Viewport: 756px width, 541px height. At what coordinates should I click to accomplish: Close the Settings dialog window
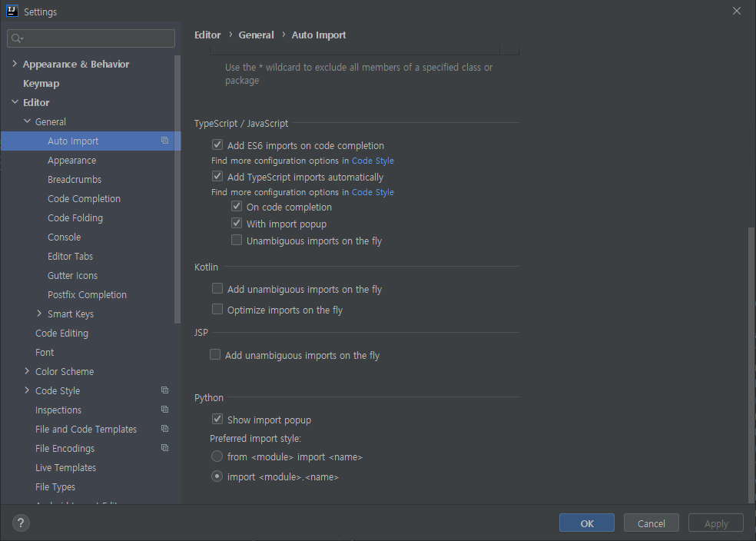click(x=737, y=11)
